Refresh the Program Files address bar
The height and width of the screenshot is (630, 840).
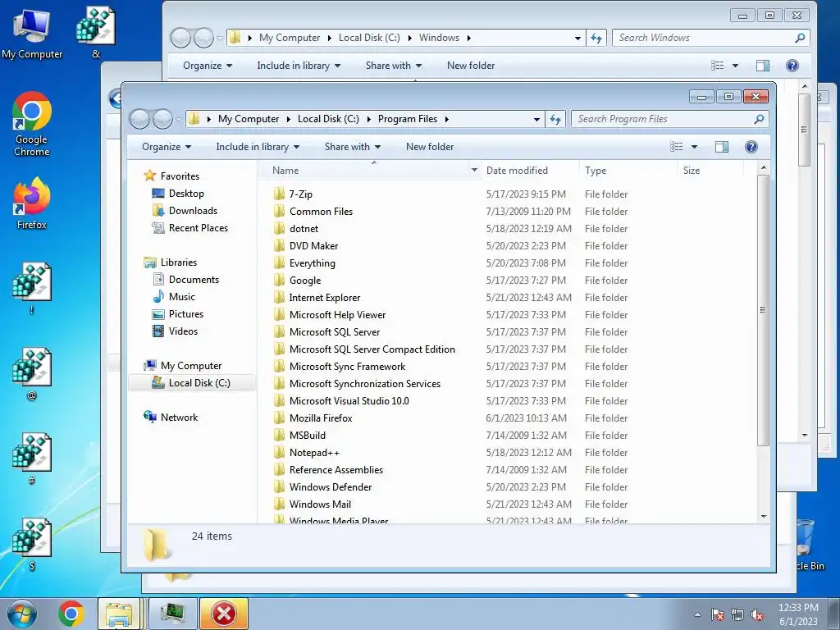click(555, 119)
